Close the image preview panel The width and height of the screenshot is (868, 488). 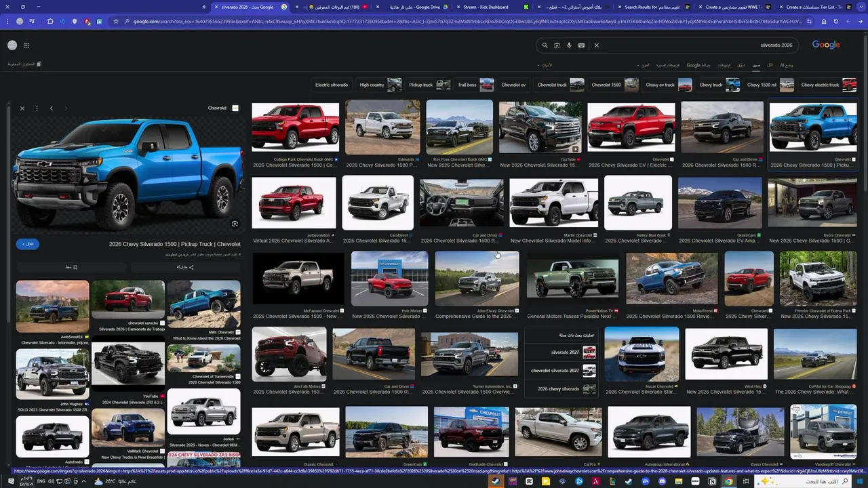pyautogui.click(x=22, y=108)
